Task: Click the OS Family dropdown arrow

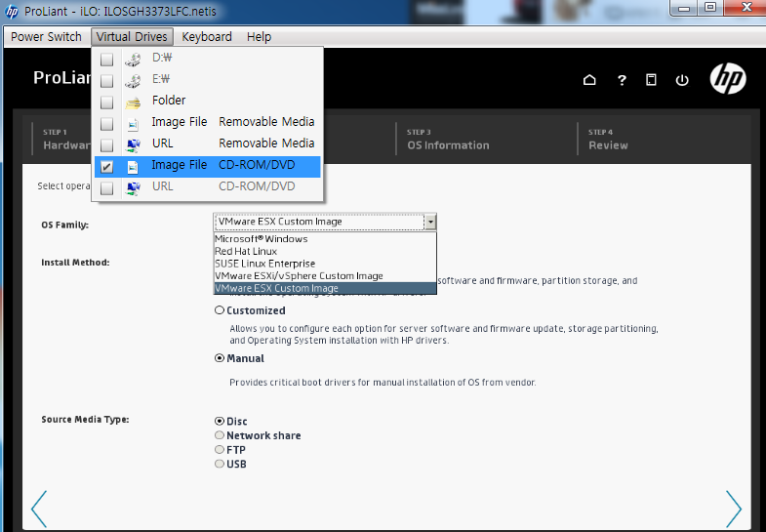Action: 430,222
